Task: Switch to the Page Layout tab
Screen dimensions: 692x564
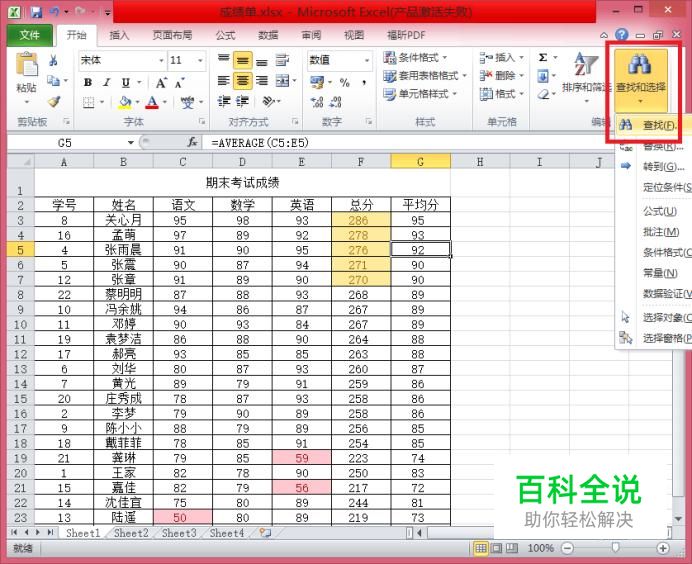Action: point(172,35)
